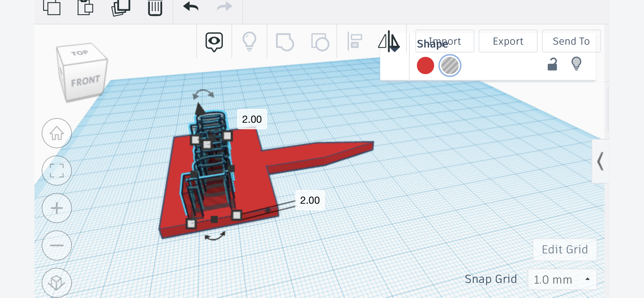Click the Copy icon
The image size is (644, 298).
[x=52, y=7]
